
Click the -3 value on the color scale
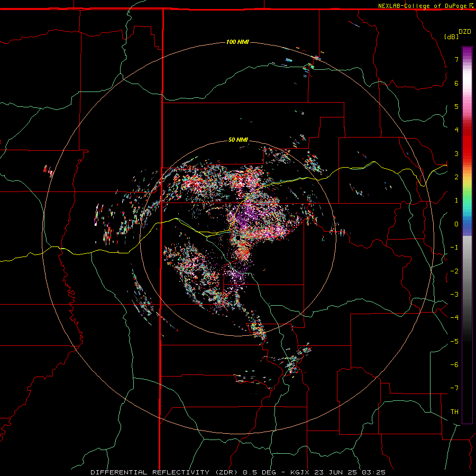point(454,295)
